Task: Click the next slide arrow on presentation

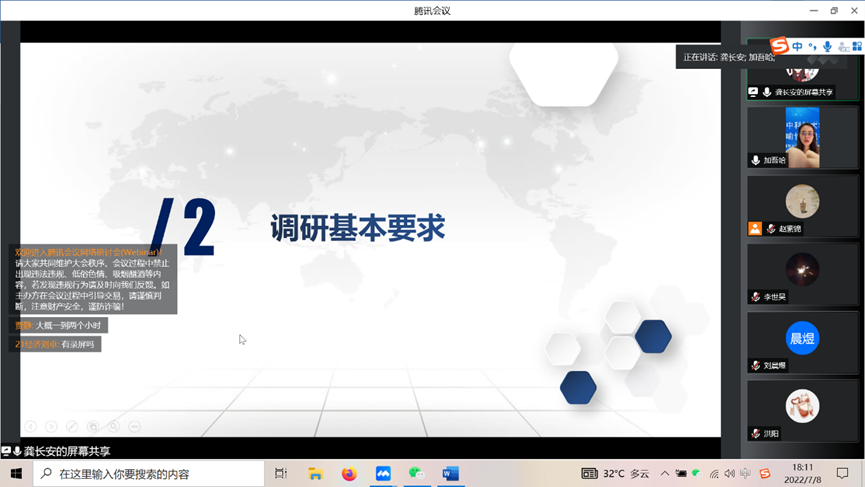Action: (51, 427)
